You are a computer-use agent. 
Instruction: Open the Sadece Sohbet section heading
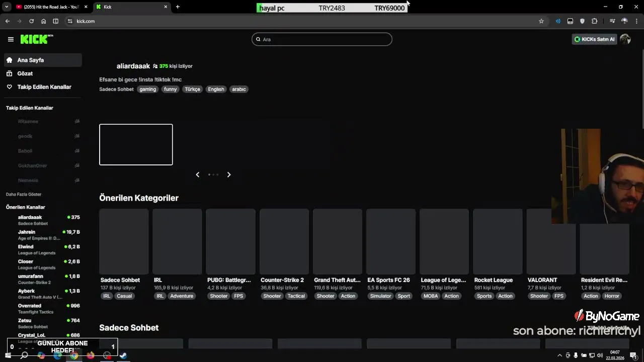tap(129, 328)
